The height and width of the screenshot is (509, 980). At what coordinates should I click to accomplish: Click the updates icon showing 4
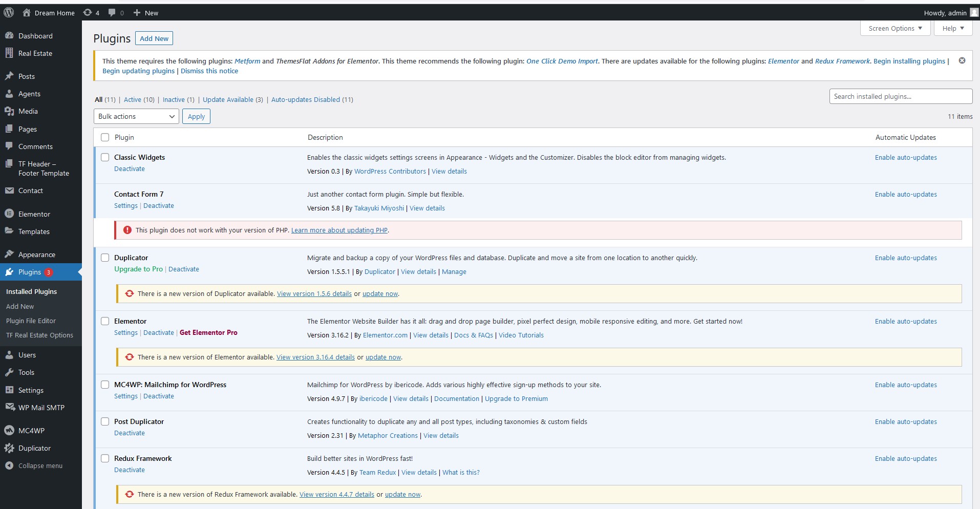tap(88, 13)
